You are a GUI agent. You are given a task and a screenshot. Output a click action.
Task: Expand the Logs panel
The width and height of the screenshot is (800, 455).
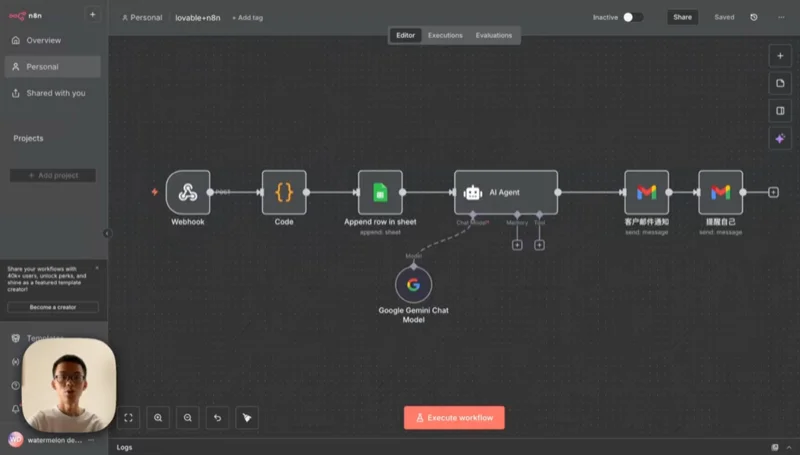(125, 447)
